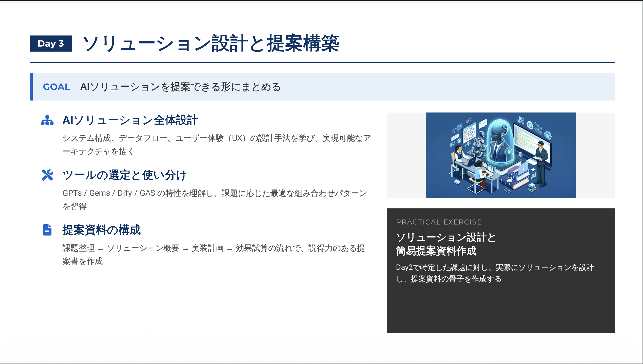This screenshot has width=643, height=364.
Task: Click the GPTs / Gems / Dify / GAS description
Action: [x=214, y=200]
